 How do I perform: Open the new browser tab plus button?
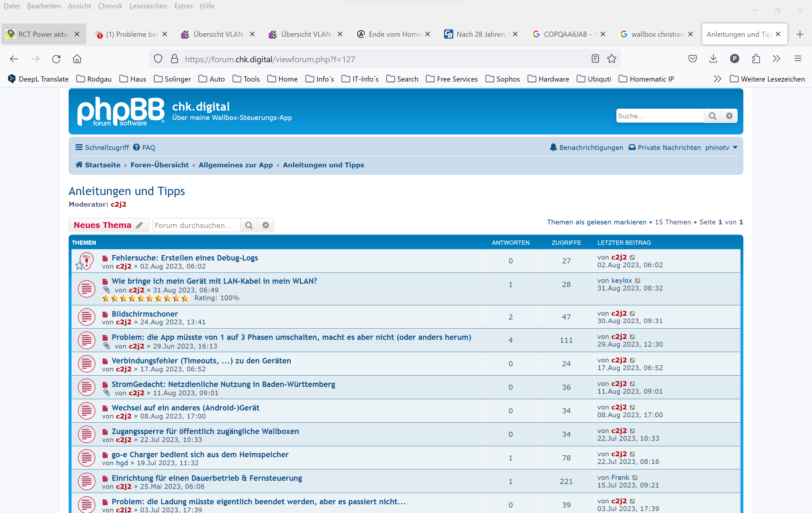800,34
